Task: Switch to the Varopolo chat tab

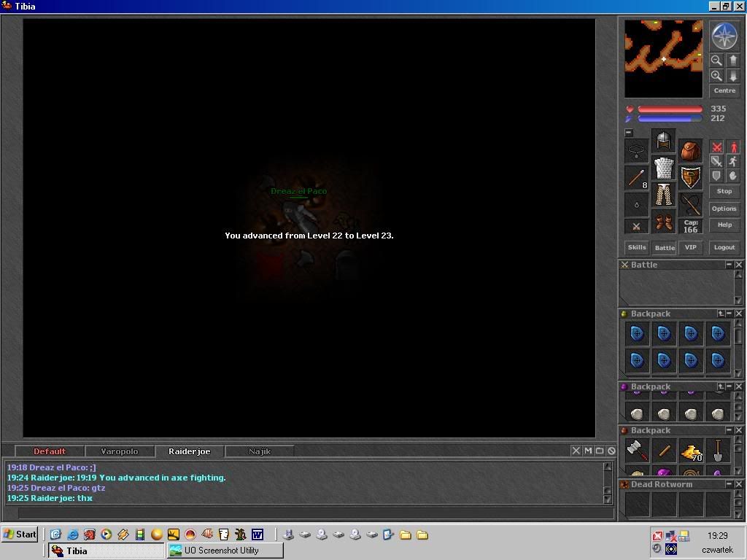Action: (x=120, y=451)
